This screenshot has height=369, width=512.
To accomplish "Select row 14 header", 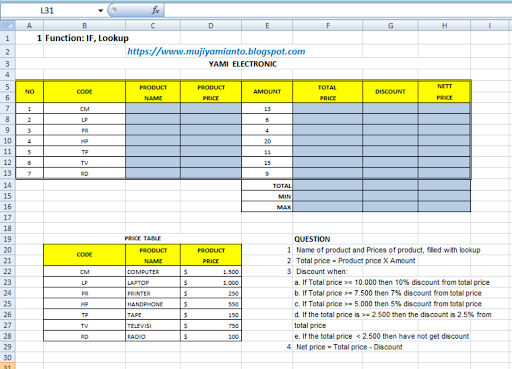I will (8, 185).
